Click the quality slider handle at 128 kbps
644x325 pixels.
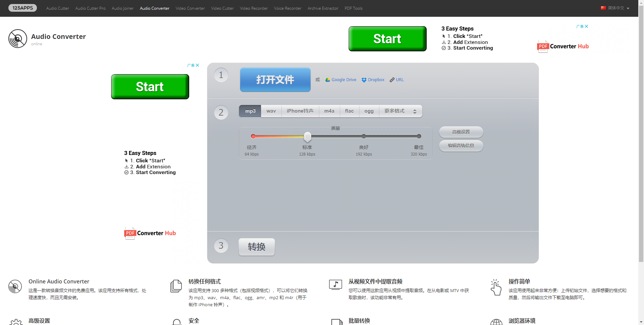coord(308,137)
